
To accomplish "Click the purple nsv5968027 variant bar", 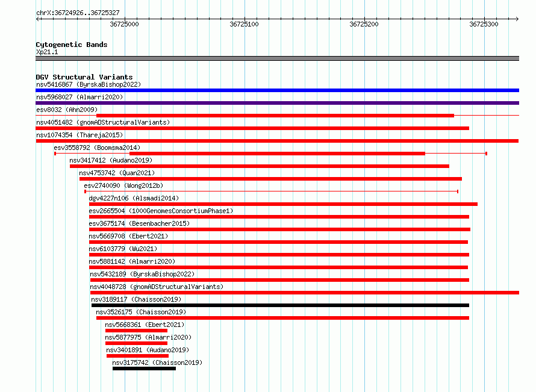I will tap(277, 103).
